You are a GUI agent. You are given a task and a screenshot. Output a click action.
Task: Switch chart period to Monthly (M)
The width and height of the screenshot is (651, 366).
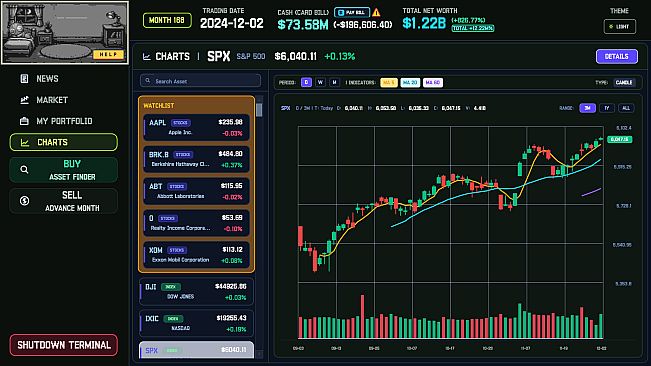pos(334,83)
